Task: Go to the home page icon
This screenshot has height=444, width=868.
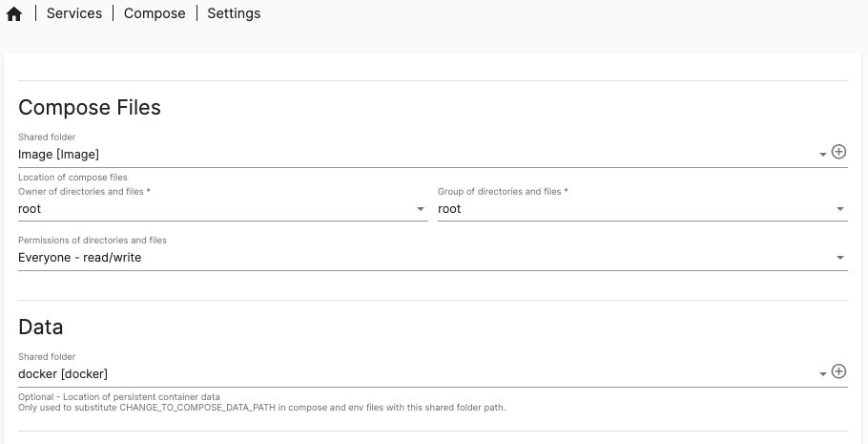Action: point(13,14)
